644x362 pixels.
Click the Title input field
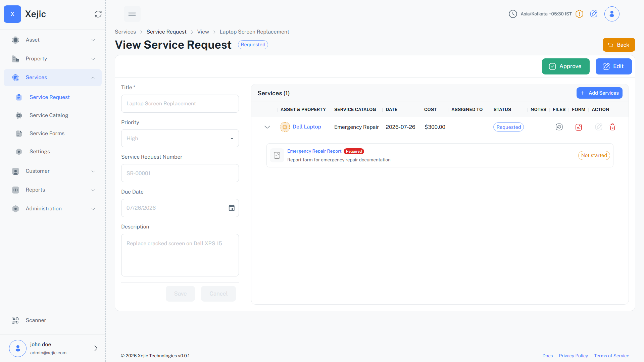180,104
